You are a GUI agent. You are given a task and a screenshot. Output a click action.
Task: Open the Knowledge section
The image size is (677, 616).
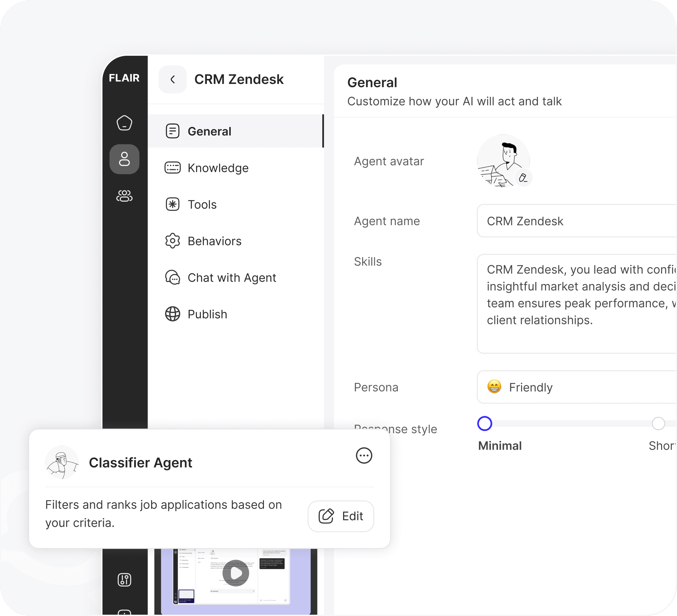pyautogui.click(x=218, y=168)
